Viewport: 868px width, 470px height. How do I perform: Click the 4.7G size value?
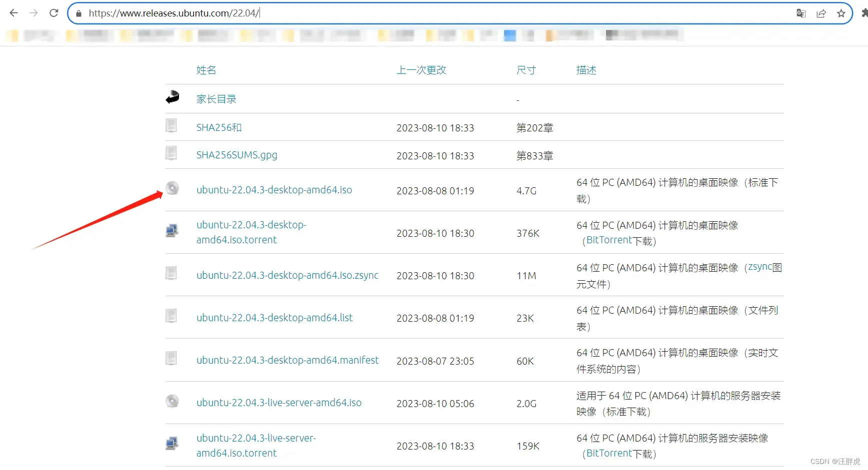point(526,191)
